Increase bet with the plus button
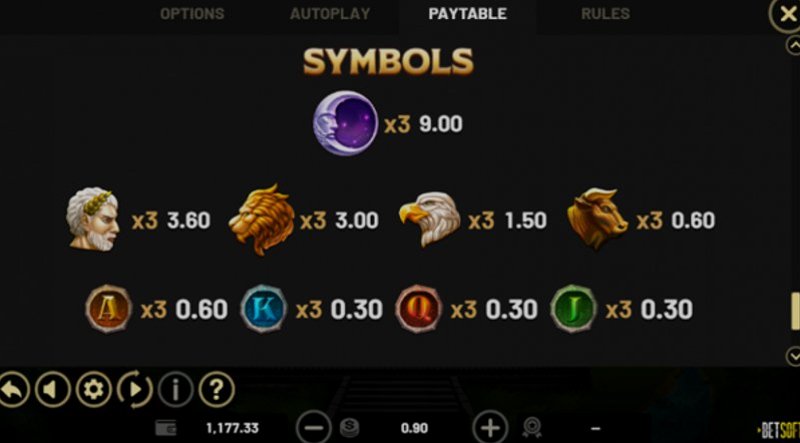This screenshot has width=800, height=443. [x=490, y=428]
